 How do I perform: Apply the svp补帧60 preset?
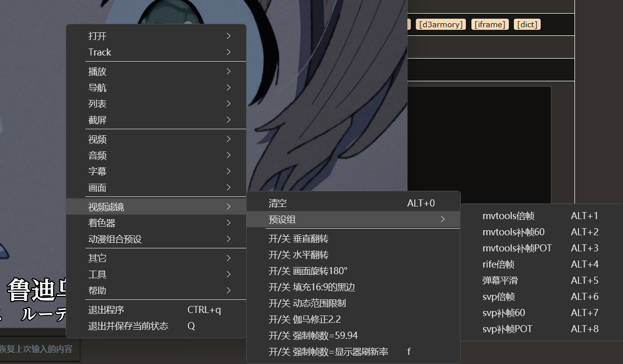point(542,313)
